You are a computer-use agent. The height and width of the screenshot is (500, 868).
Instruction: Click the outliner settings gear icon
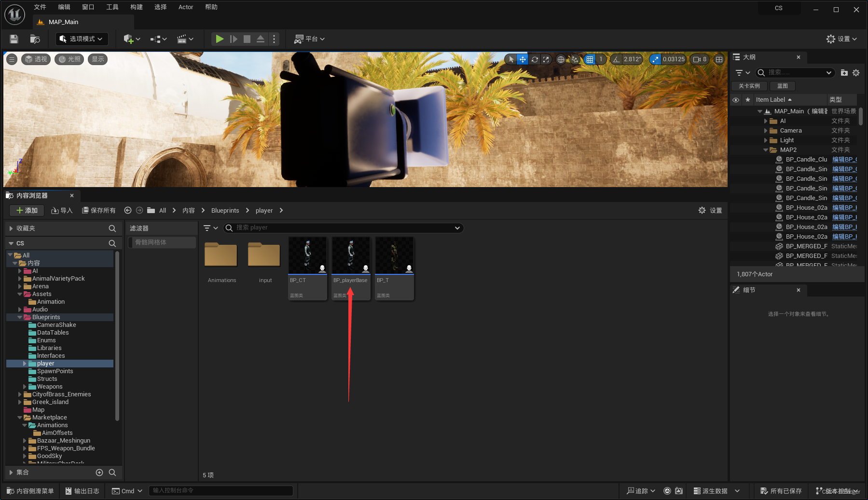coord(856,73)
